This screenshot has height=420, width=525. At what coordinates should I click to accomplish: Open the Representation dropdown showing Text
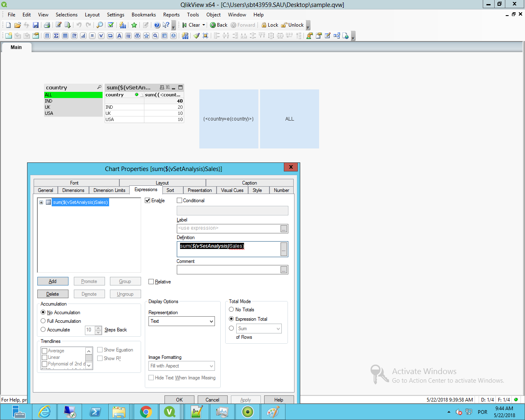pos(181,321)
